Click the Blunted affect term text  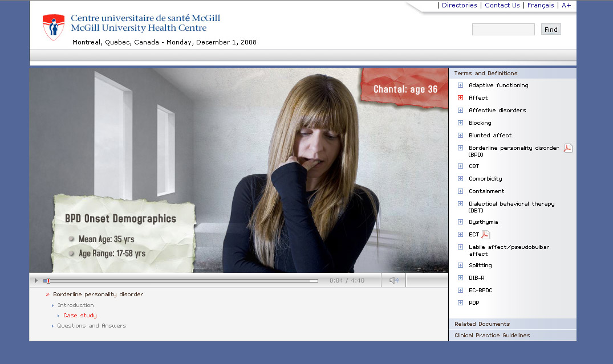coord(490,135)
